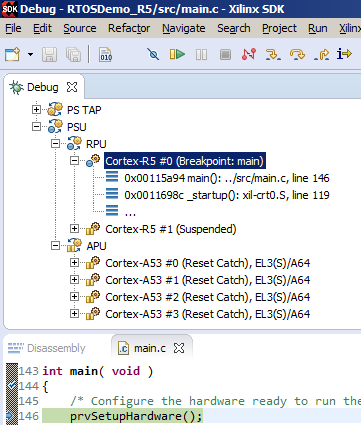
Task: Switch to the Disassembly tab
Action: [x=47, y=348]
